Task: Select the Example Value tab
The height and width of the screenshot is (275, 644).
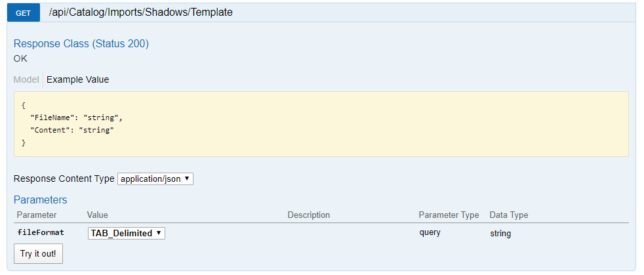Action: [x=77, y=79]
